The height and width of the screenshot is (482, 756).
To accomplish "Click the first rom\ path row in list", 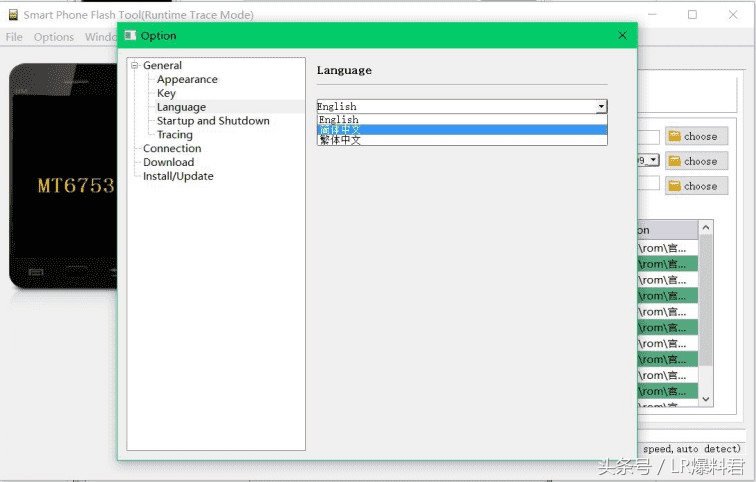I will 668,248.
